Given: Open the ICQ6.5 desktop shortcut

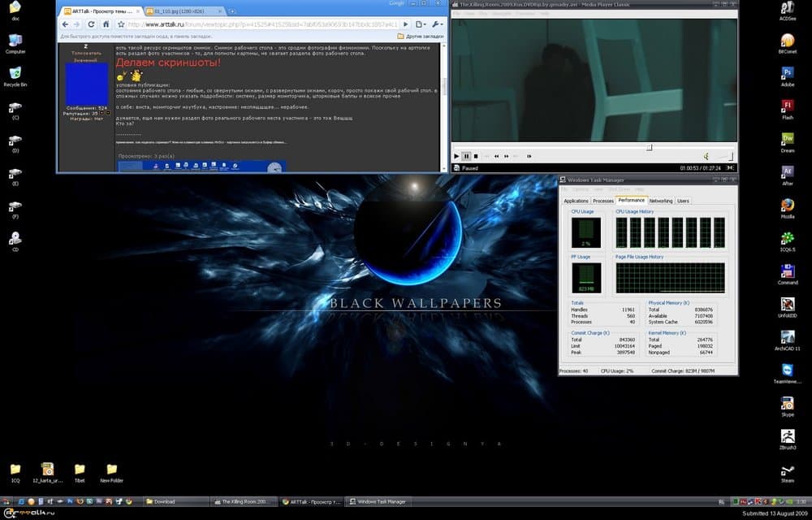Looking at the screenshot, I should pyautogui.click(x=787, y=242).
